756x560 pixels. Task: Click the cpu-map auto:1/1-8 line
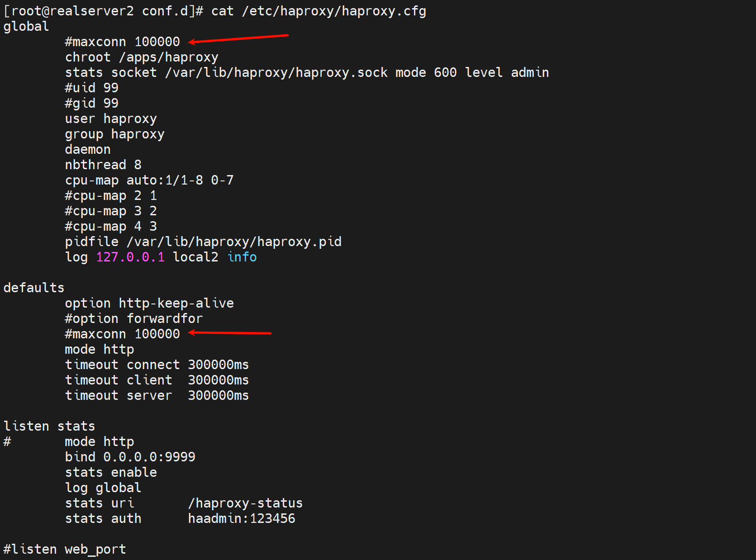point(149,180)
